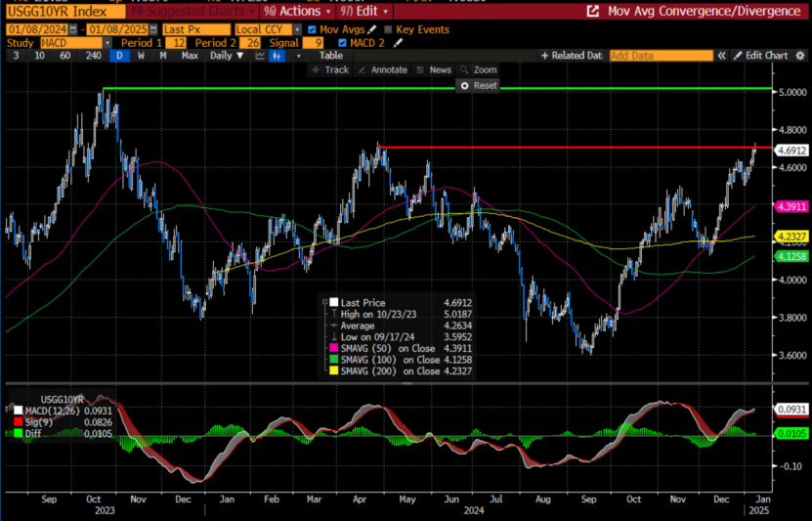The height and width of the screenshot is (521, 812).
Task: Select the candlestick chart type icon
Action: pos(277,56)
